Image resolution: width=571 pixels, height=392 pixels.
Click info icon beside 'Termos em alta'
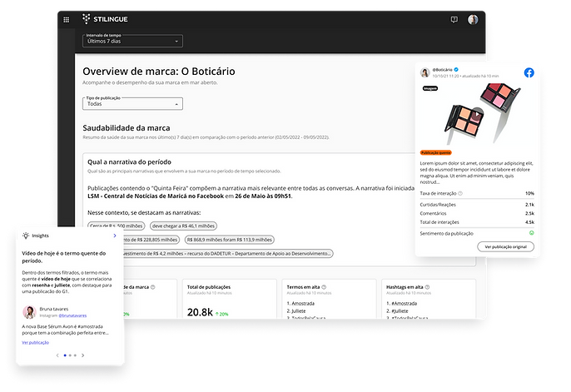point(324,287)
